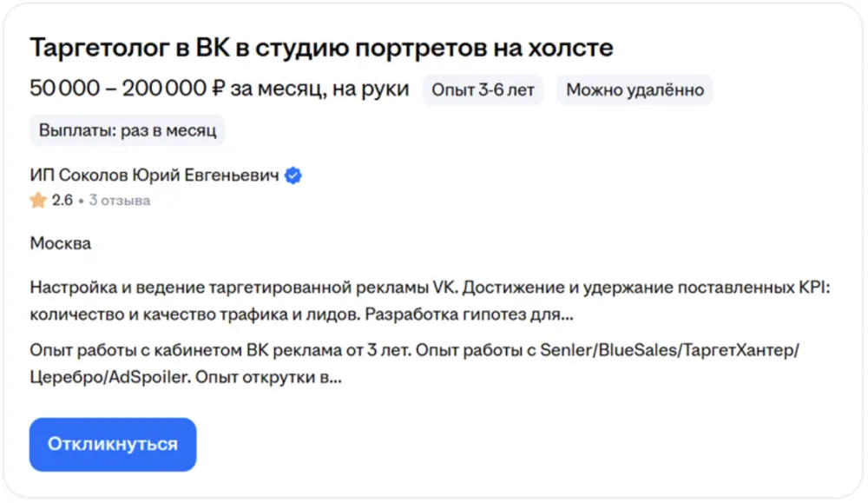The height and width of the screenshot is (503, 868).
Task: Click the "за месяц, на руки" text
Action: (319, 89)
